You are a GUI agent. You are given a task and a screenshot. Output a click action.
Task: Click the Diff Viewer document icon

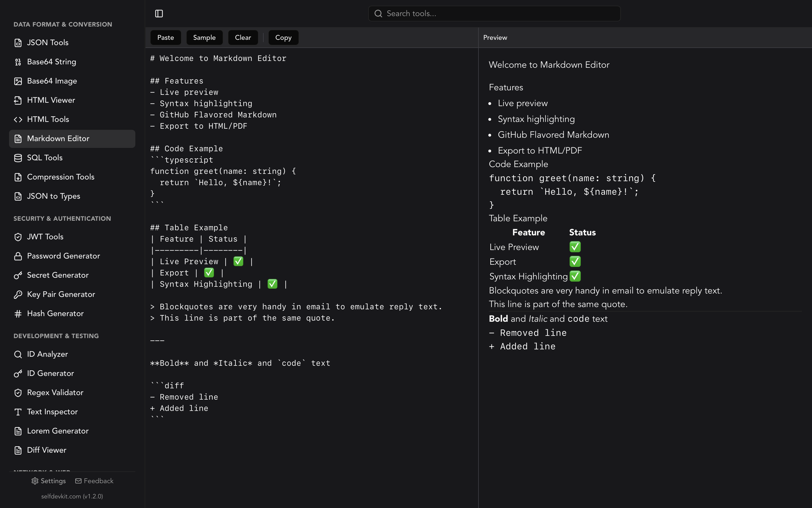coord(18,450)
